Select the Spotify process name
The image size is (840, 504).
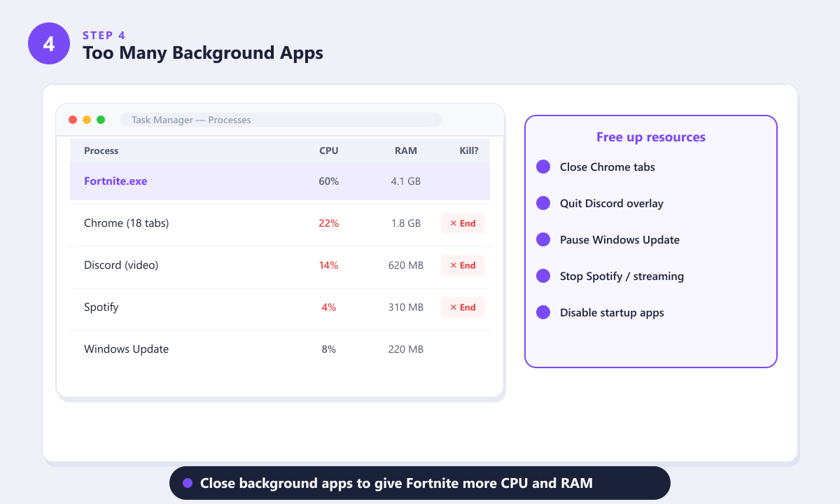(101, 307)
